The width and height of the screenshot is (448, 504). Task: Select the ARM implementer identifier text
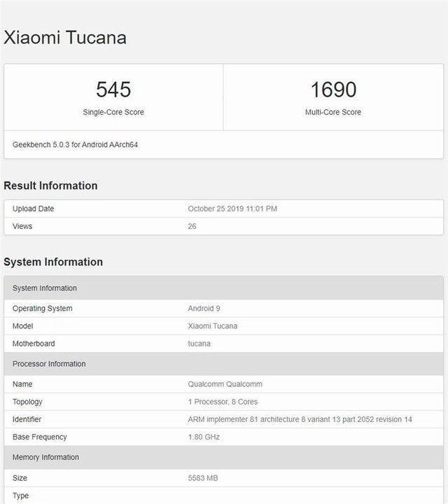tap(300, 419)
